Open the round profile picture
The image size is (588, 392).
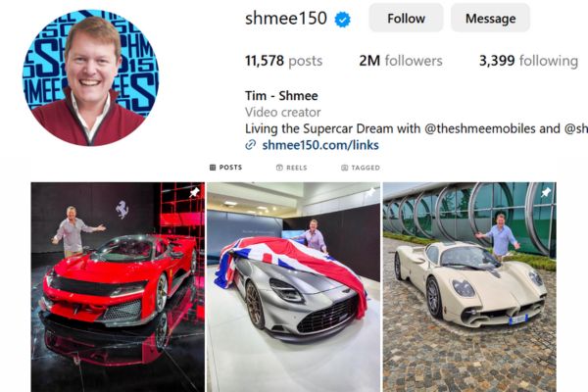(91, 77)
